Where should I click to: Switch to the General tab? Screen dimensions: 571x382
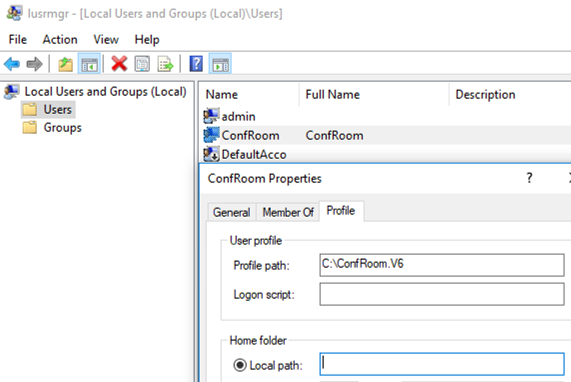232,212
